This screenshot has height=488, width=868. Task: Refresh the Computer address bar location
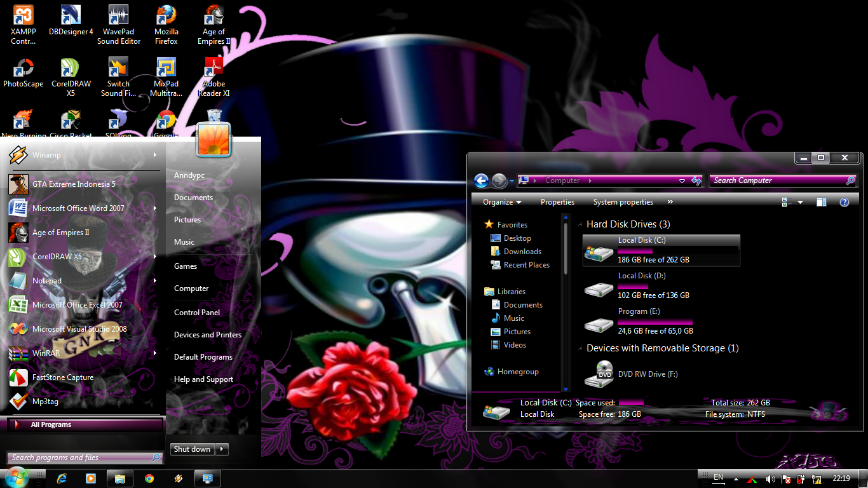point(696,180)
